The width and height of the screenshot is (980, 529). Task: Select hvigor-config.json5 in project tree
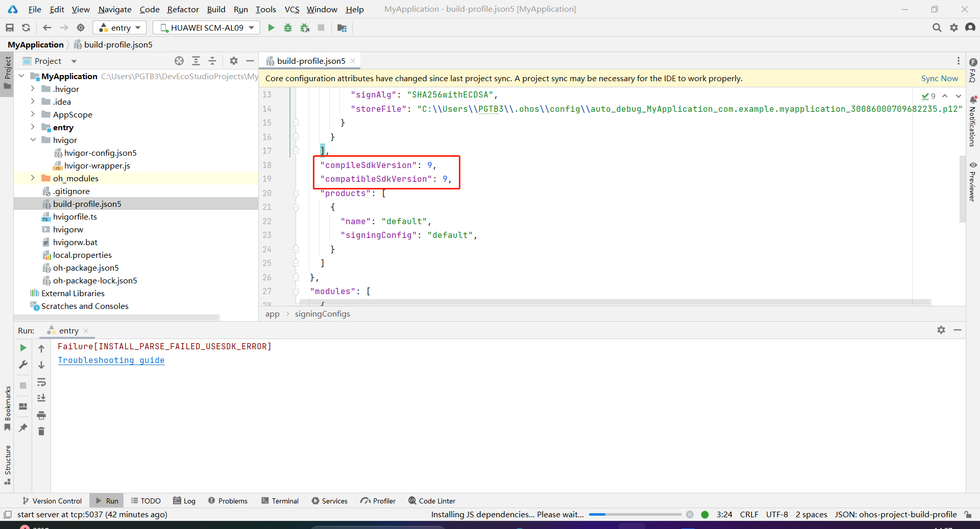(100, 153)
